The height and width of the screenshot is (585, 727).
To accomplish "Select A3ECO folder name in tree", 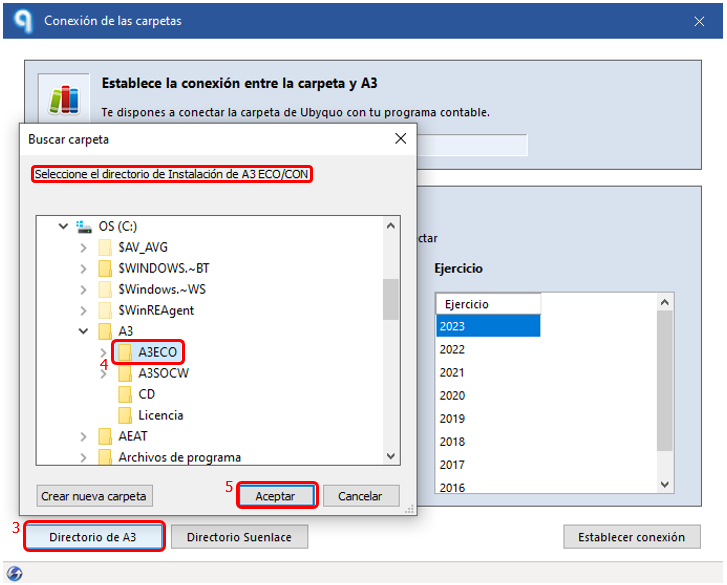I will (158, 352).
